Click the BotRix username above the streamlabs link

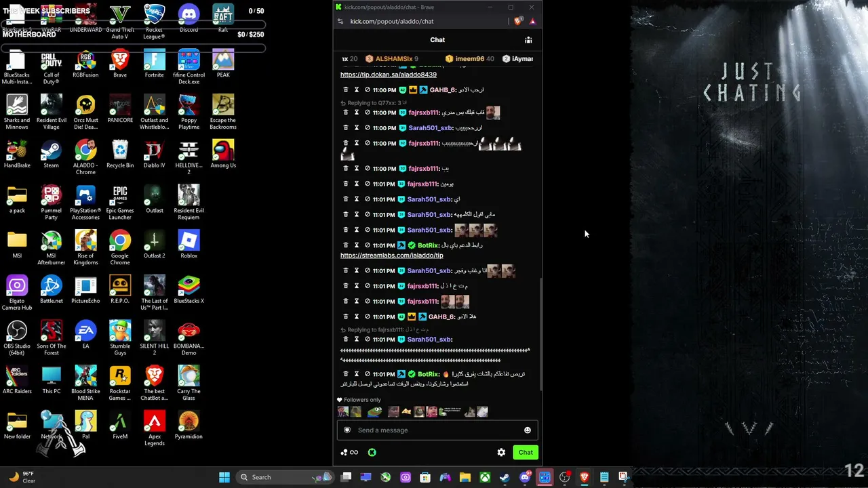[428, 245]
